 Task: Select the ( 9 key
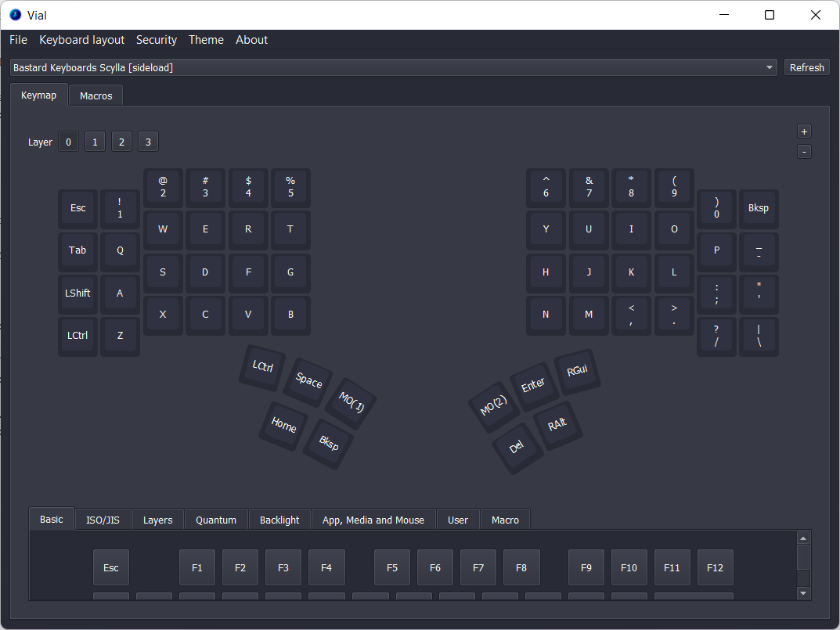[x=674, y=187]
